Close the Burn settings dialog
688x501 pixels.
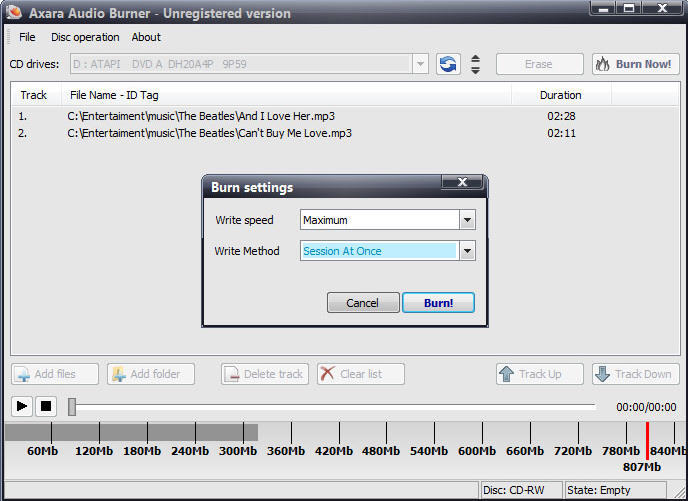pos(462,182)
